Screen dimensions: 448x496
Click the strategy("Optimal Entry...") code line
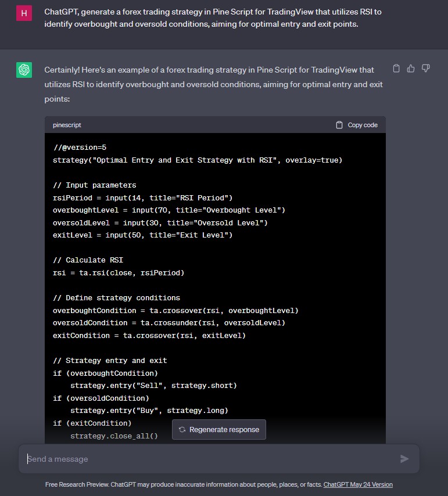point(198,160)
